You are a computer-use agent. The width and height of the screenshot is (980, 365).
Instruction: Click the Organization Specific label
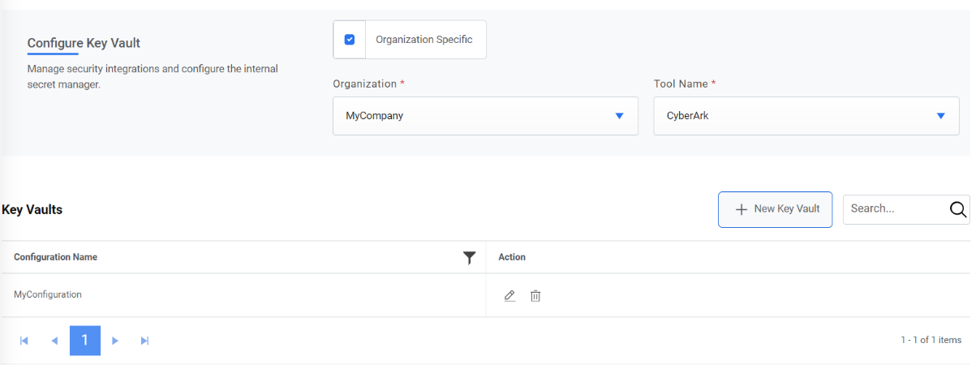click(x=423, y=40)
